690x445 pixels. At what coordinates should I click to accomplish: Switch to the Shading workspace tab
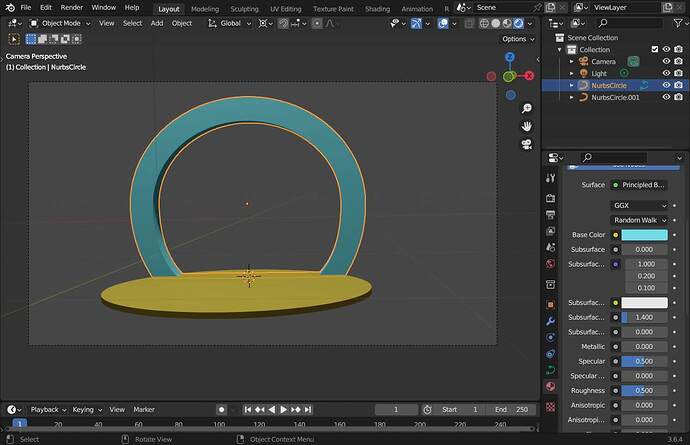pyautogui.click(x=377, y=9)
